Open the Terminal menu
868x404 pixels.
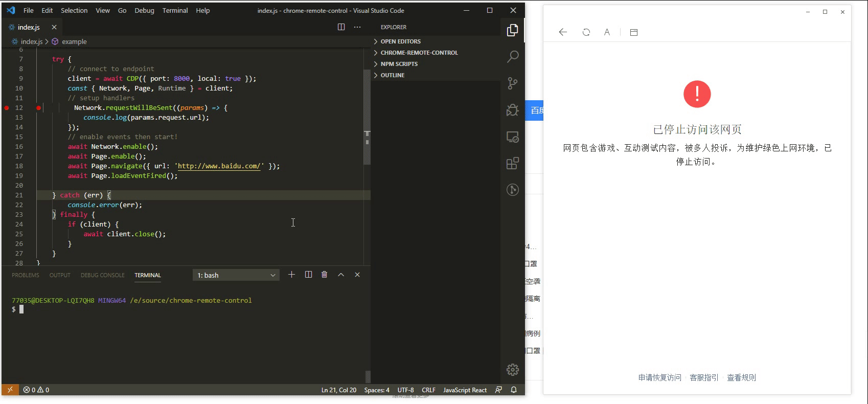click(175, 10)
